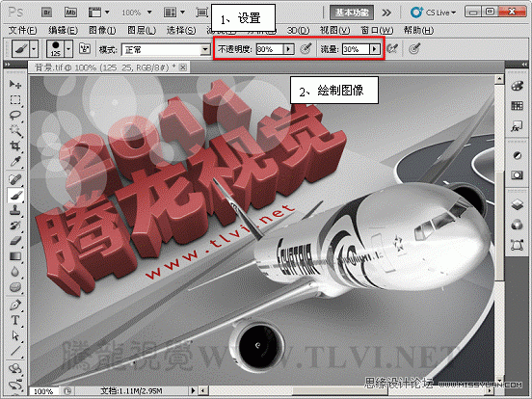Open the CS Live dropdown

[433, 13]
